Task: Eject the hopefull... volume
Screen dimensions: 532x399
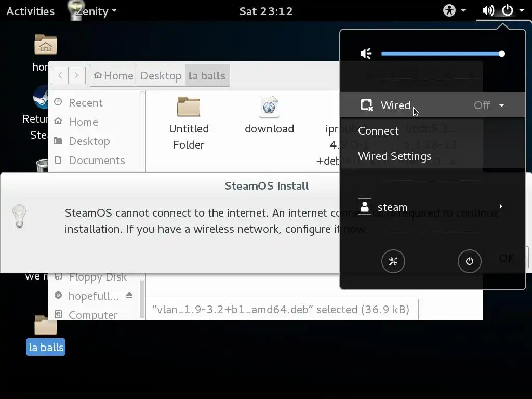Action: coord(129,295)
